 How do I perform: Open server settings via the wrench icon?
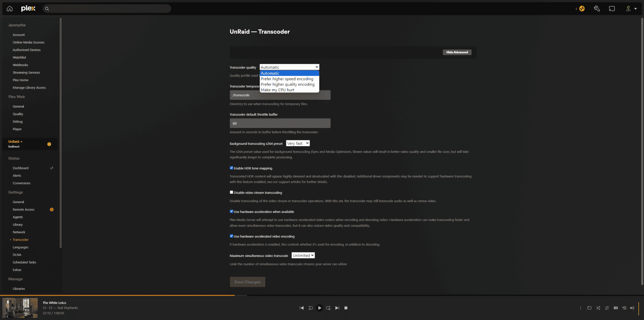click(x=597, y=8)
